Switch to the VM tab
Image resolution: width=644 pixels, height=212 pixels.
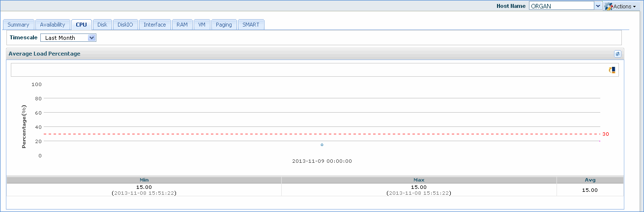tap(202, 25)
